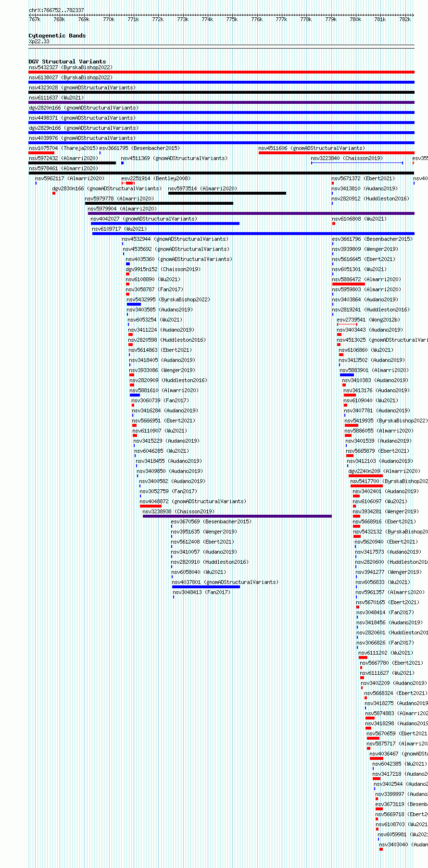
Task: Open nsv6109717 (Wu2021) label
Action: point(120,229)
